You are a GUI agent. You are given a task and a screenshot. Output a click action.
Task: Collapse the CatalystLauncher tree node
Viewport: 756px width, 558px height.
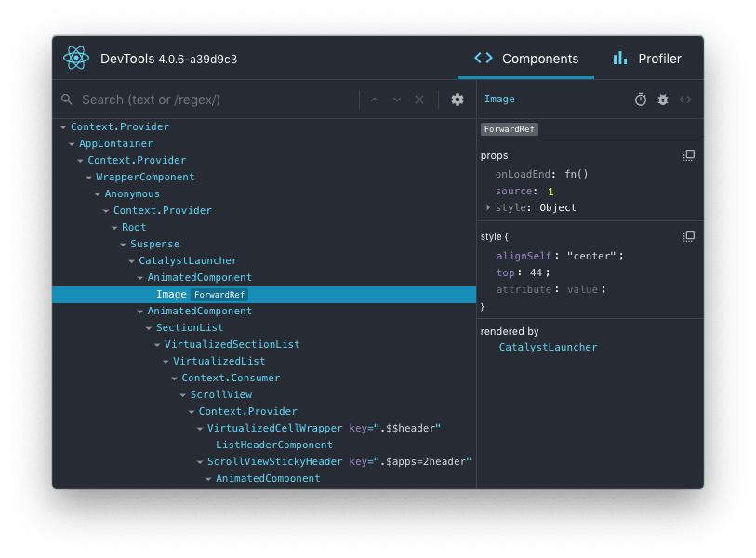point(132,261)
